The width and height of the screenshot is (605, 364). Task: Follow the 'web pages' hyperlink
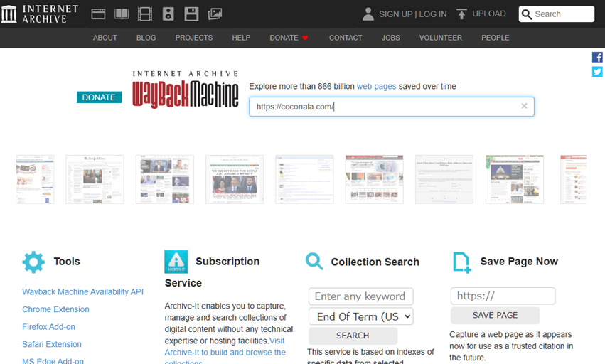point(376,87)
